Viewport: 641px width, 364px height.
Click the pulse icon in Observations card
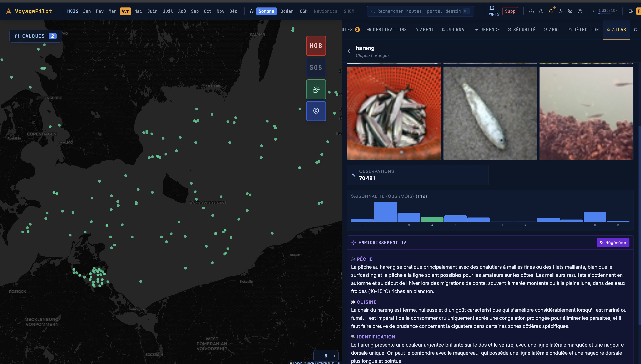pyautogui.click(x=353, y=175)
